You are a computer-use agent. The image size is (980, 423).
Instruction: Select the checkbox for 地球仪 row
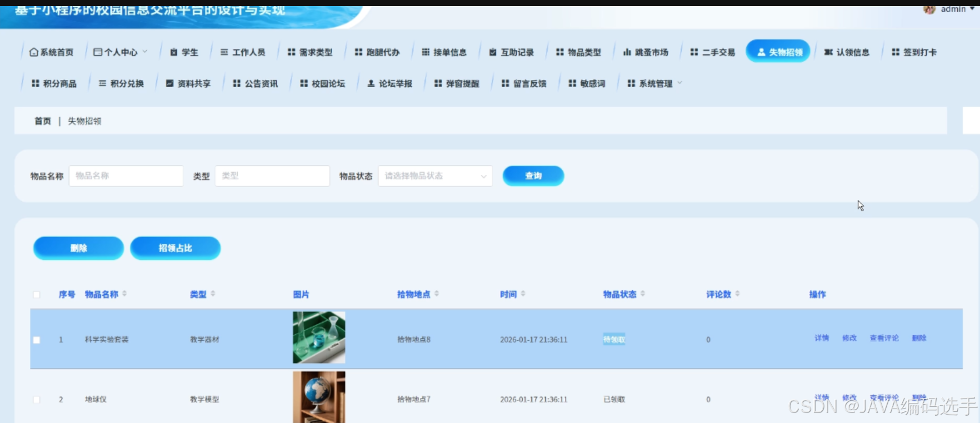(x=37, y=400)
